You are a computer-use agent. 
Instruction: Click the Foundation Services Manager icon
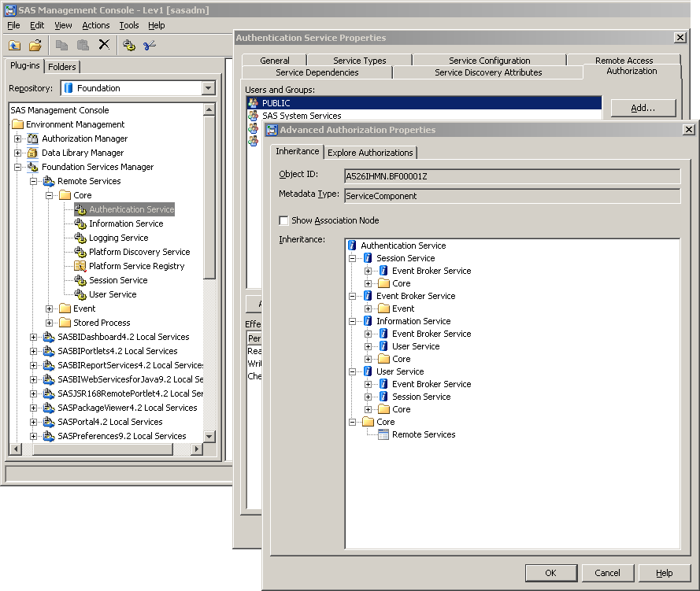pos(32,168)
